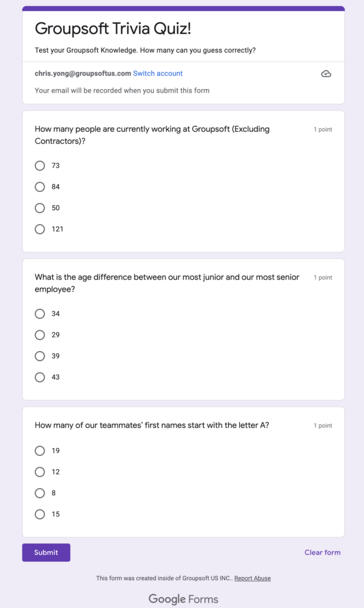Open the Switch account link
This screenshot has height=608, width=364.
point(158,73)
